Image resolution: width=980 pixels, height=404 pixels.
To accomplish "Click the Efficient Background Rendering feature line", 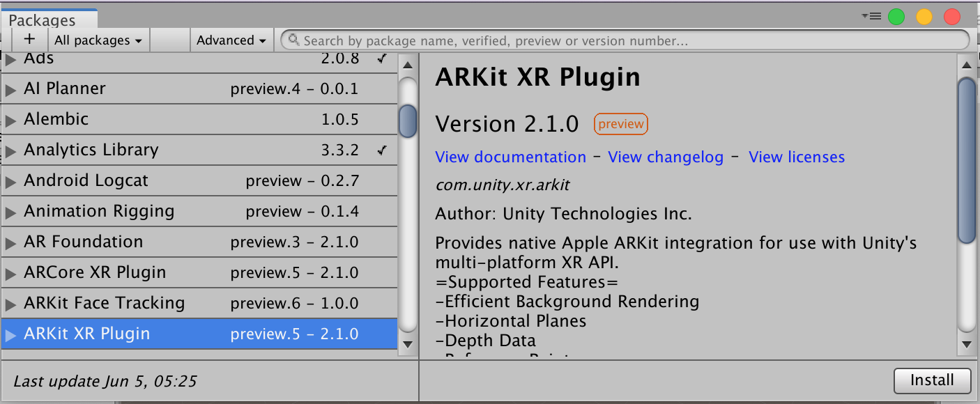I will click(567, 302).
